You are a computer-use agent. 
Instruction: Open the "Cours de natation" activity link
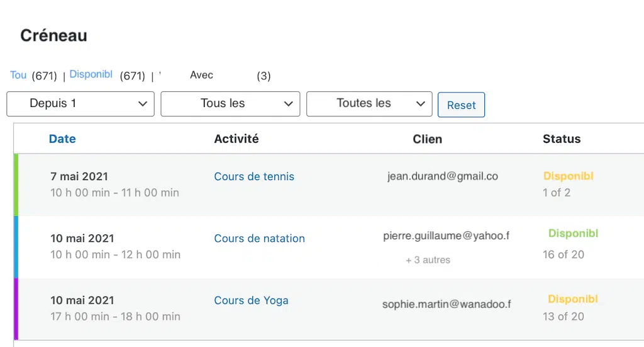[260, 239]
